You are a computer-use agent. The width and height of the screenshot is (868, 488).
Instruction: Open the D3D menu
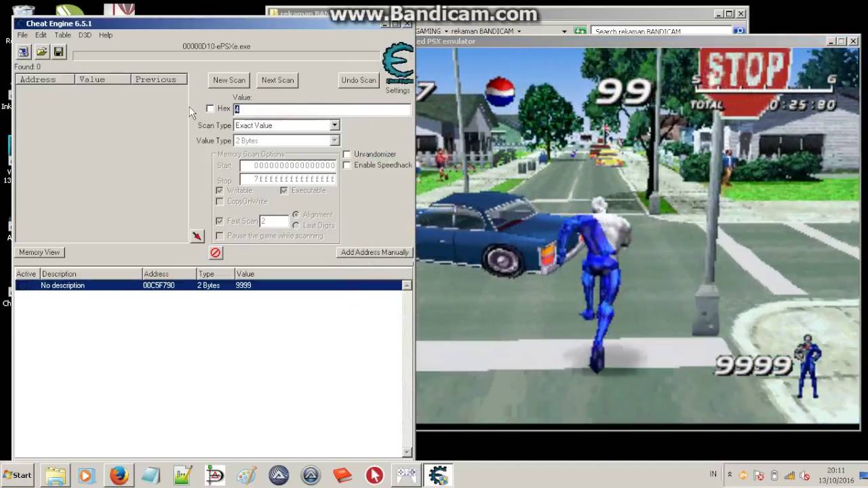pos(85,35)
